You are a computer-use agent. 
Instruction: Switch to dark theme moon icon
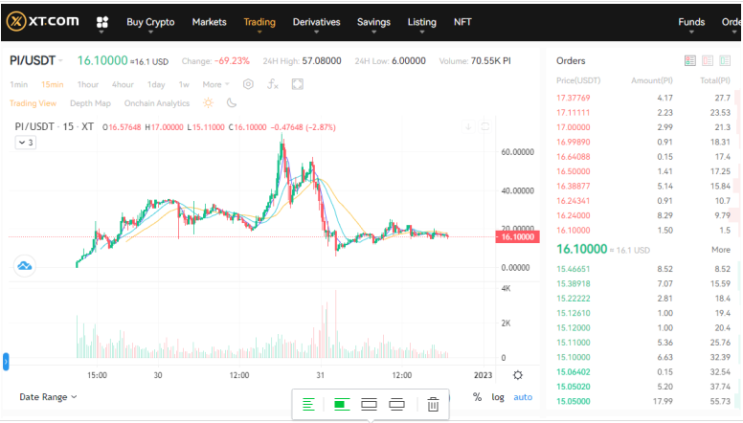[x=231, y=103]
